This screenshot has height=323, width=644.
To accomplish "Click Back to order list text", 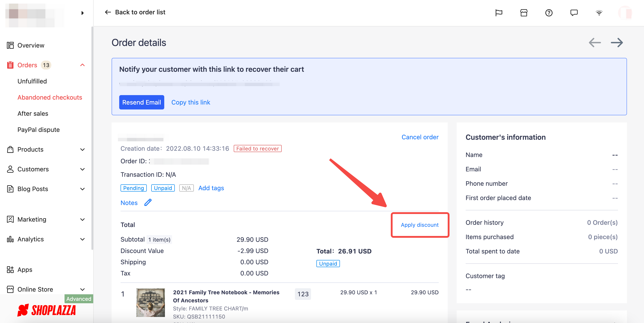I will 140,12.
